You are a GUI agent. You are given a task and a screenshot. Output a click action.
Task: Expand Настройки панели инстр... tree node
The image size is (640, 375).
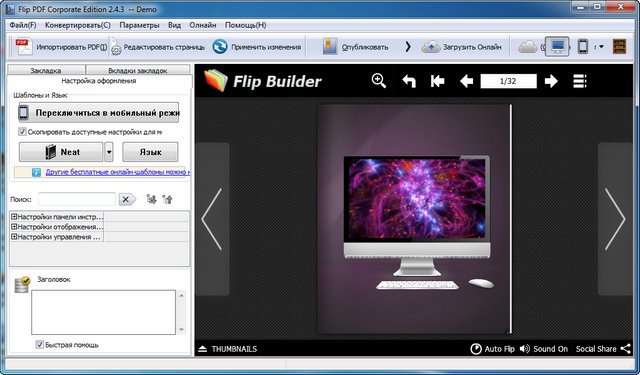coord(14,217)
